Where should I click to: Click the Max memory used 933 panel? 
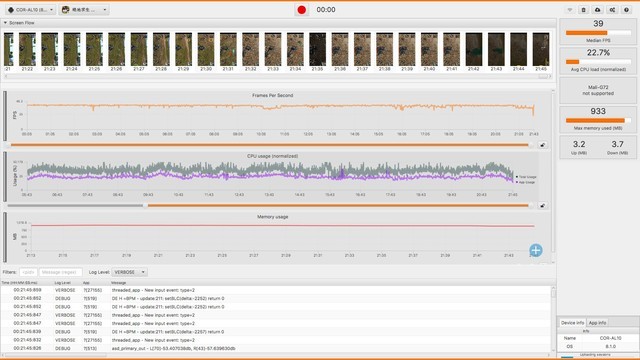pos(598,119)
